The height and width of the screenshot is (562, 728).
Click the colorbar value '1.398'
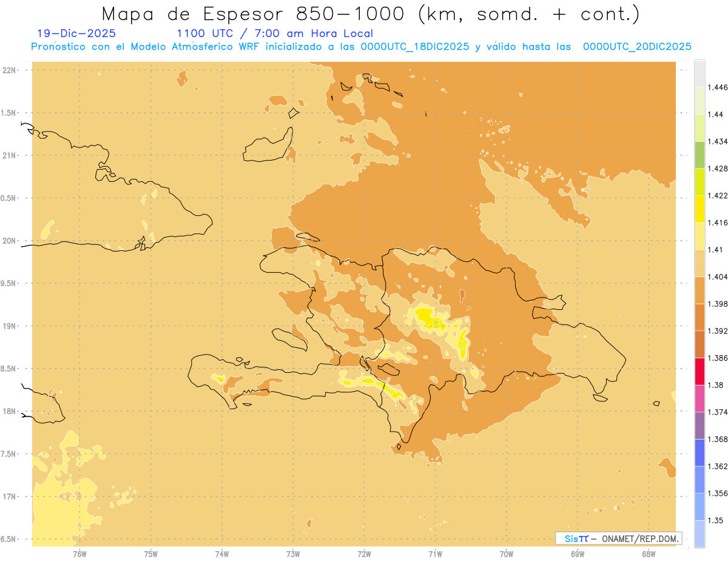point(717,304)
